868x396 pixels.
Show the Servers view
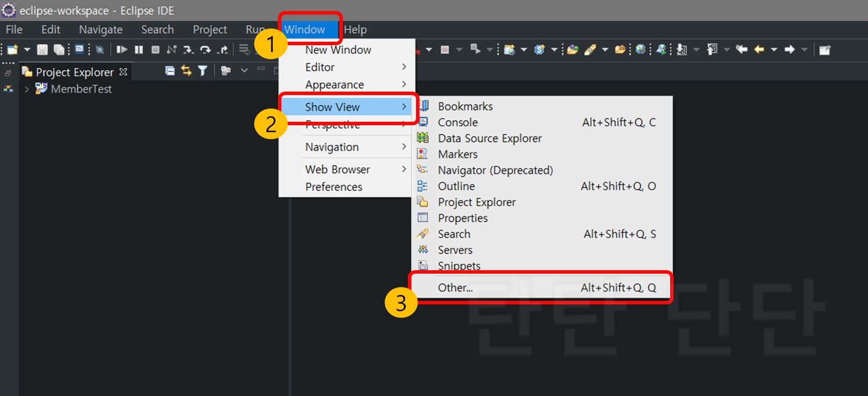point(542,250)
